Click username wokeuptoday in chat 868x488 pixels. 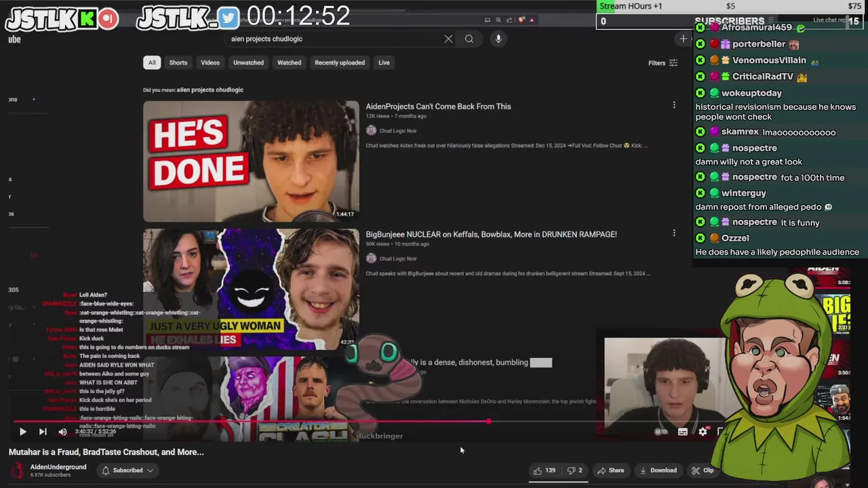pos(751,93)
